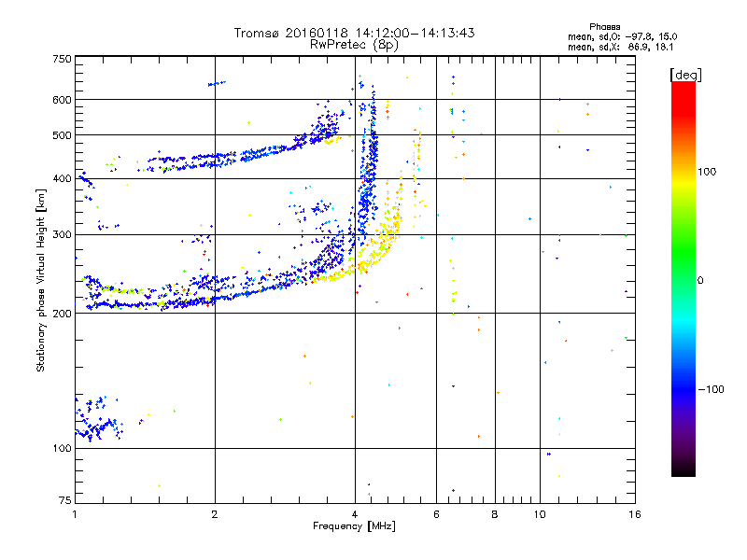Click the x-axis tick label '6'
This screenshot has width=747, height=560.
(436, 514)
